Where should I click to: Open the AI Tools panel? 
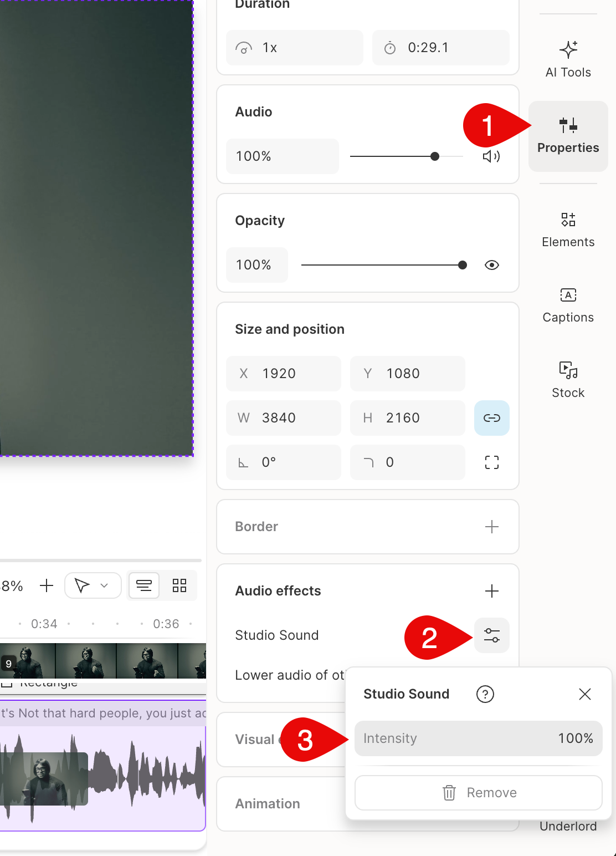(568, 59)
